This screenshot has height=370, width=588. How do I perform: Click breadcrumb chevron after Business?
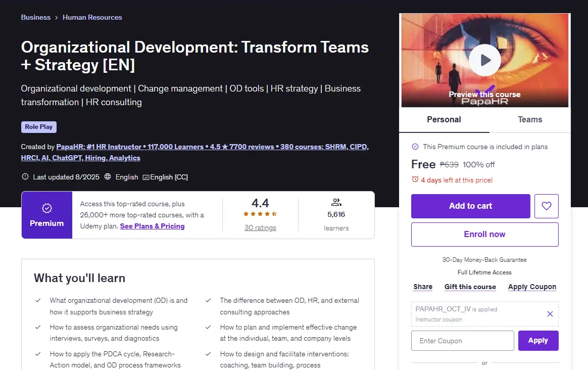pyautogui.click(x=56, y=18)
